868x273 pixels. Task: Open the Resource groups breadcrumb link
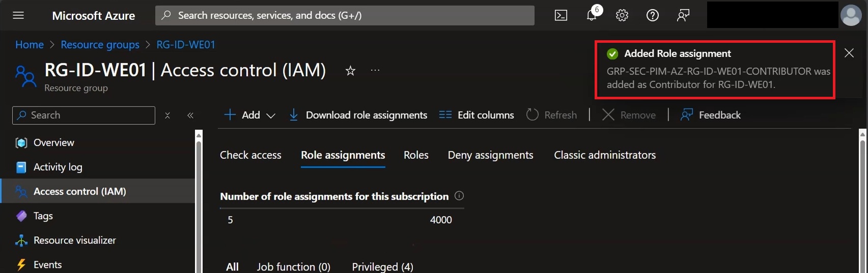pos(100,45)
